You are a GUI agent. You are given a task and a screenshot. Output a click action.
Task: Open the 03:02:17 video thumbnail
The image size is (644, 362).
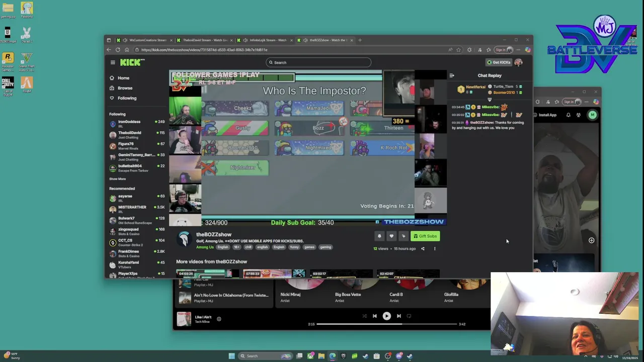pyautogui.click(x=341, y=274)
